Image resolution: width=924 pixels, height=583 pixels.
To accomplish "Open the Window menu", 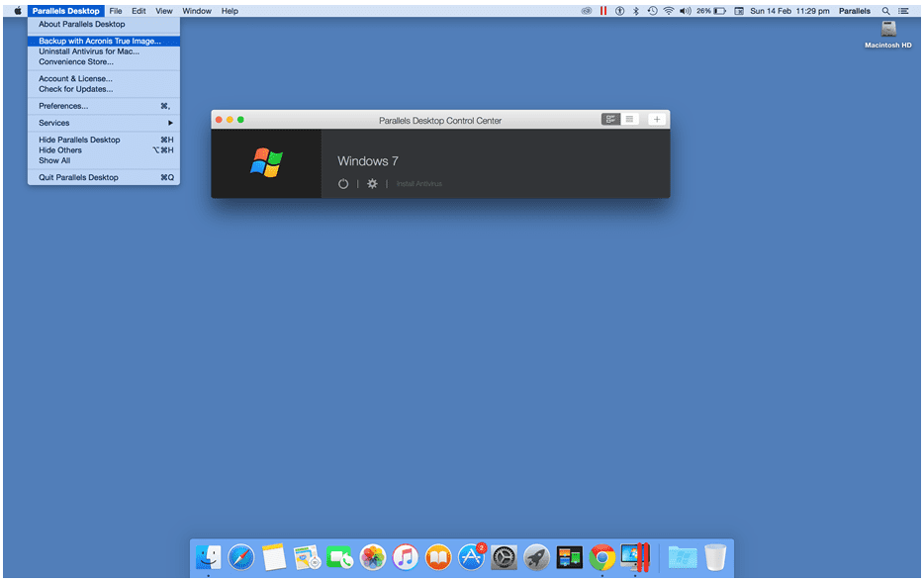I will [197, 11].
